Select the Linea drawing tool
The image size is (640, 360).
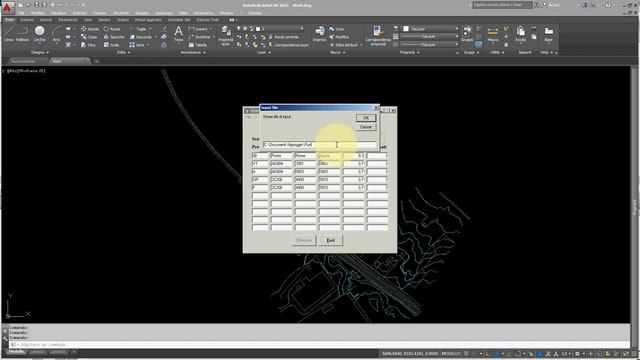(x=9, y=33)
